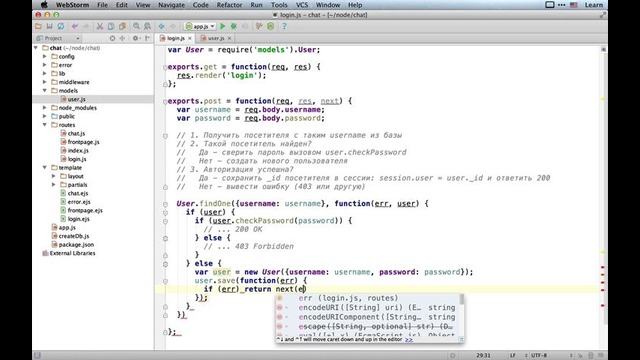Click the Save All toolbar icon

pos(49,27)
